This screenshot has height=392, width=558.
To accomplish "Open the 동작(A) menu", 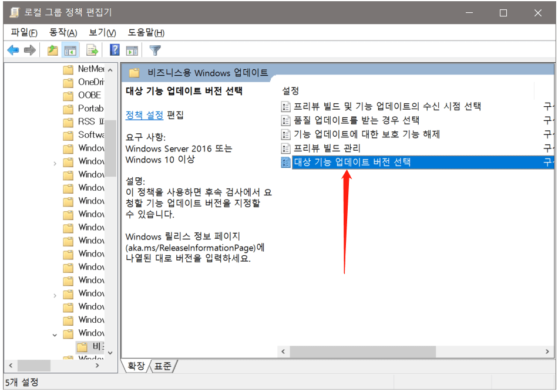I will (x=63, y=32).
